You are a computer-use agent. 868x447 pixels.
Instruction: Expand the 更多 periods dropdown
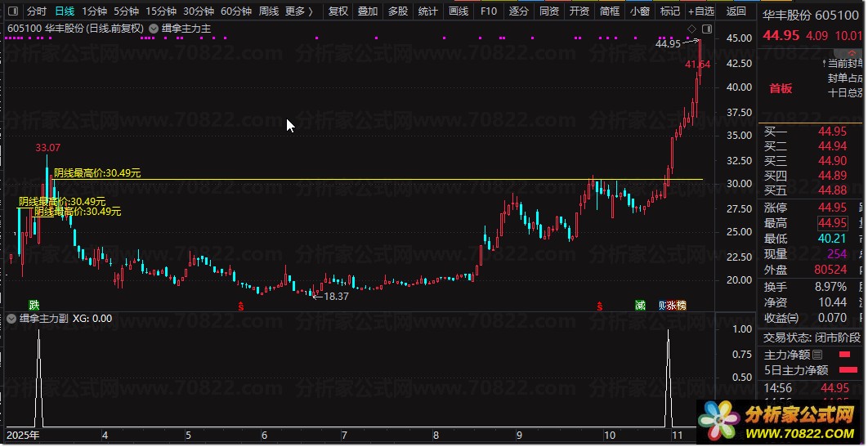[299, 11]
